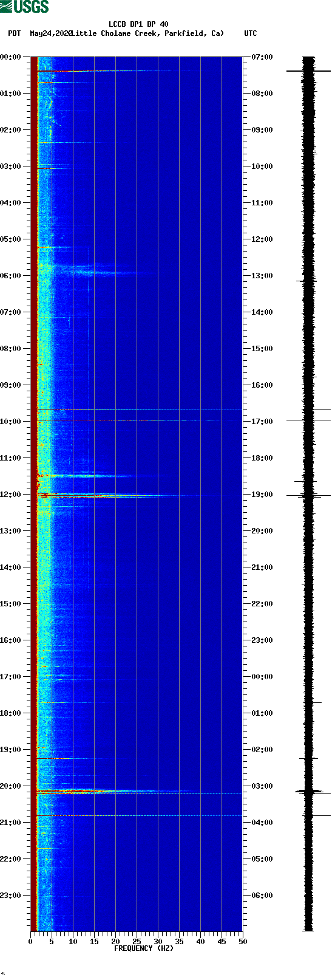
Task: Click the '10' frequency axis tick label
Action: tap(73, 942)
